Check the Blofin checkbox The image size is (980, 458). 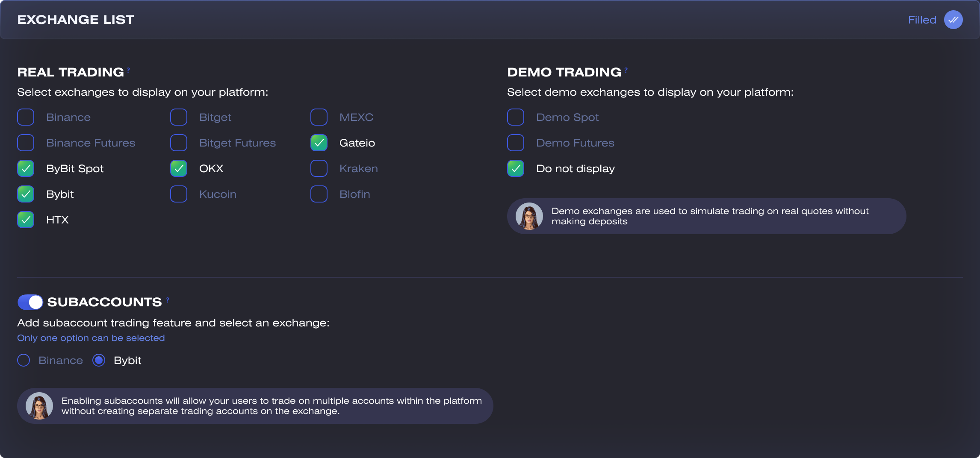(319, 194)
